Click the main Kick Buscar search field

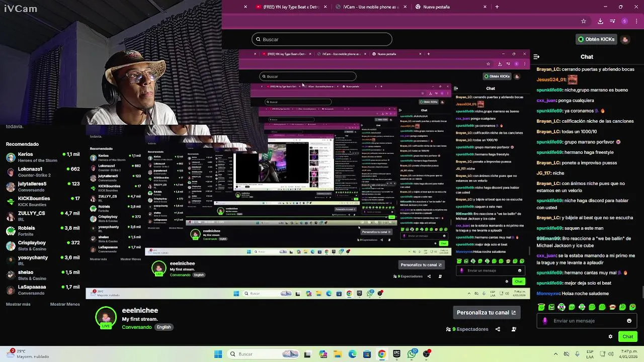coord(322,39)
